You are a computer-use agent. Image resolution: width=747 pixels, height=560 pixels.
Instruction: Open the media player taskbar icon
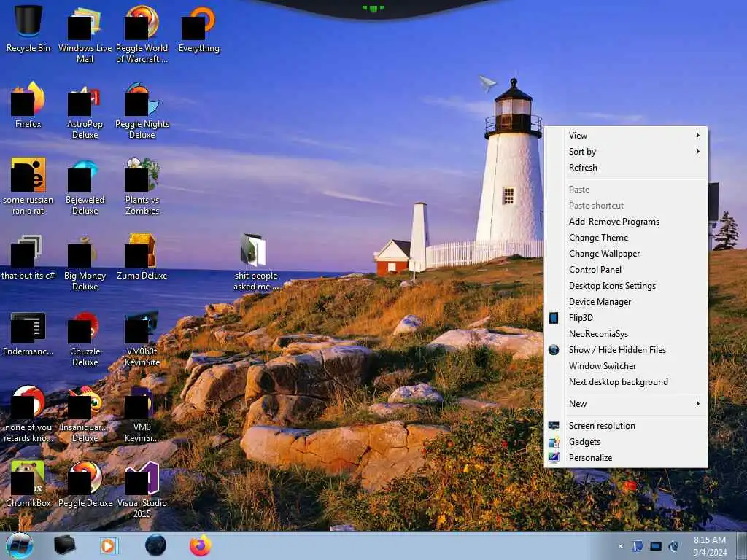point(109,545)
